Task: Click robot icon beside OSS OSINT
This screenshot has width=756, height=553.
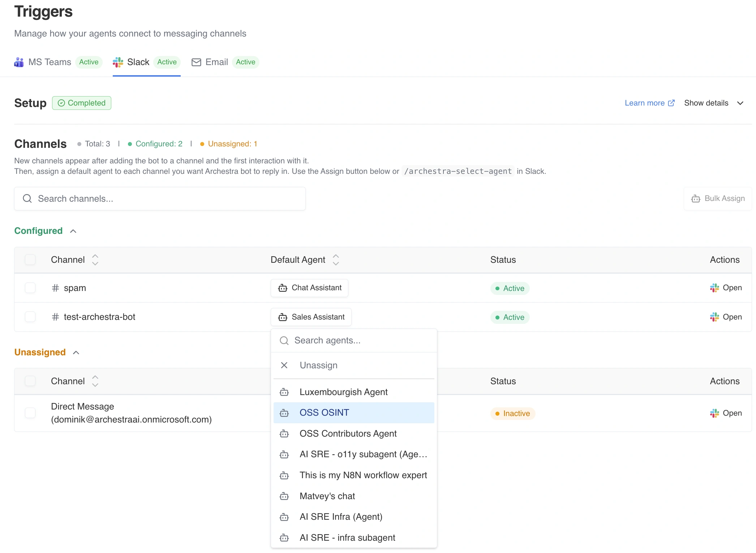Action: 284,413
